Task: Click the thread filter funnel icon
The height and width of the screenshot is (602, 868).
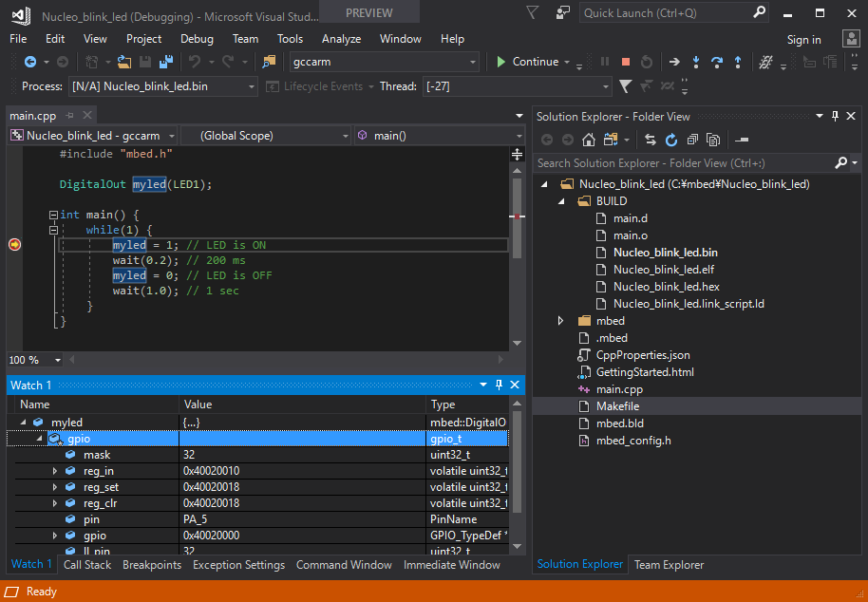Action: (x=625, y=86)
